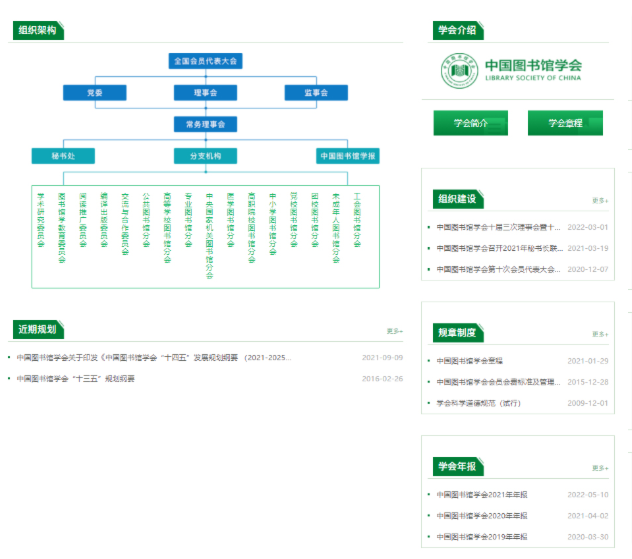Open the 中央国家机关图书馆分会 vertical link
632x559 pixels.
coord(210,236)
